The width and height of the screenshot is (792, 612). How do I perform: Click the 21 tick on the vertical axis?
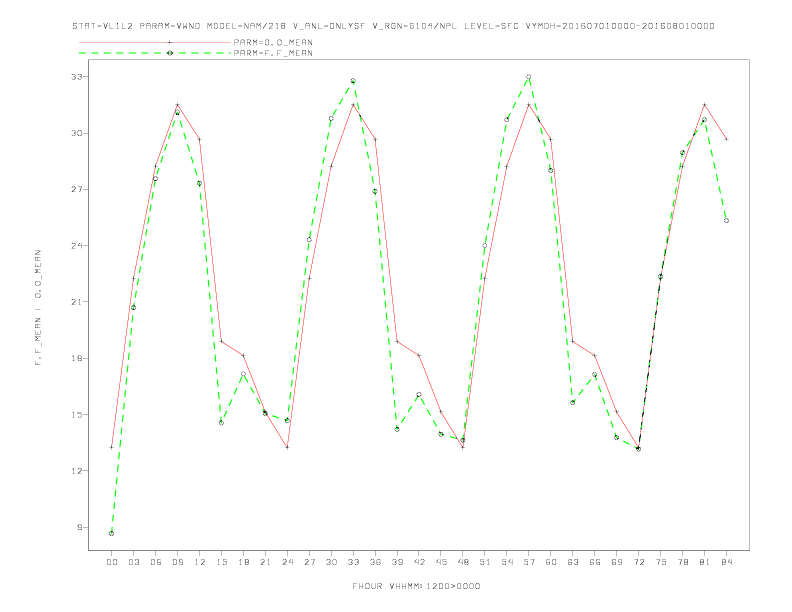point(77,302)
